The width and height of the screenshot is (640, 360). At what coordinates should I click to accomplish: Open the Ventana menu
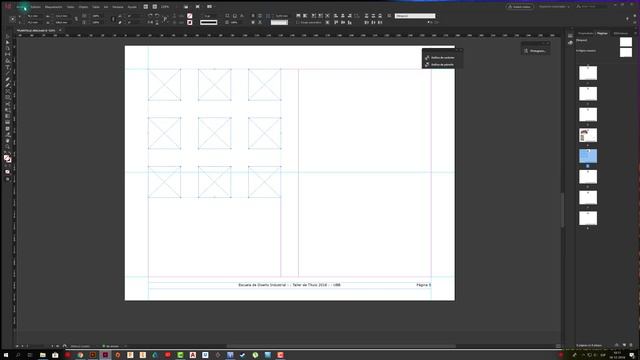(x=118, y=7)
